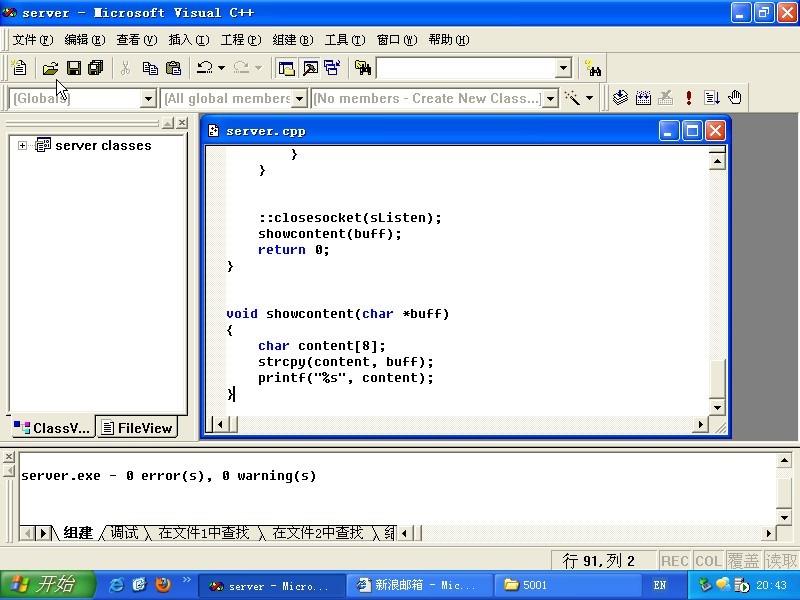Select the 在文件1中查找 output tab
The height and width of the screenshot is (600, 800).
pos(204,533)
